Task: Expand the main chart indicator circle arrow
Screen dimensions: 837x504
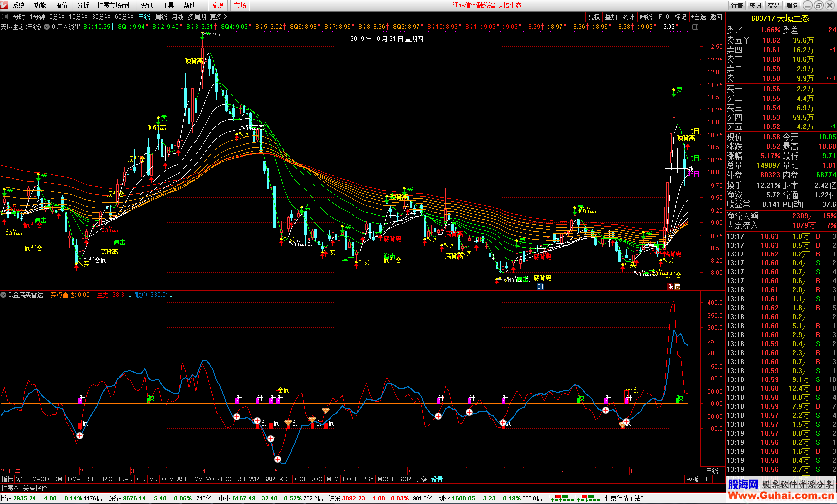Action: 47,27
